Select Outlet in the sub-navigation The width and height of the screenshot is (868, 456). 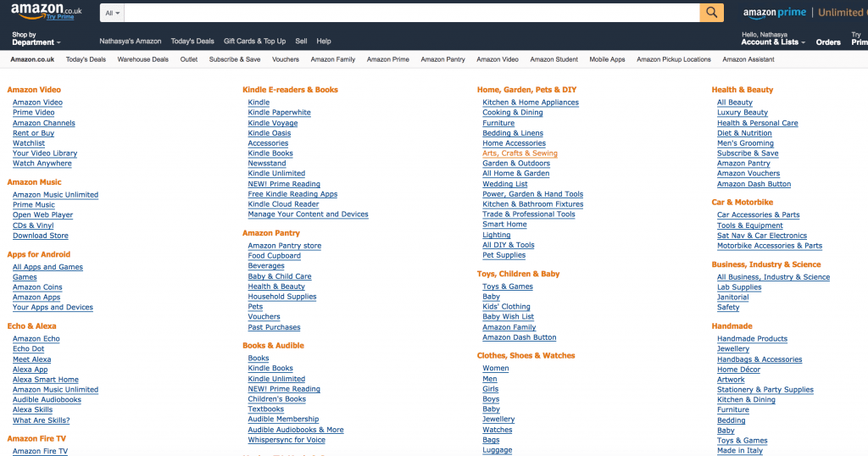point(189,59)
